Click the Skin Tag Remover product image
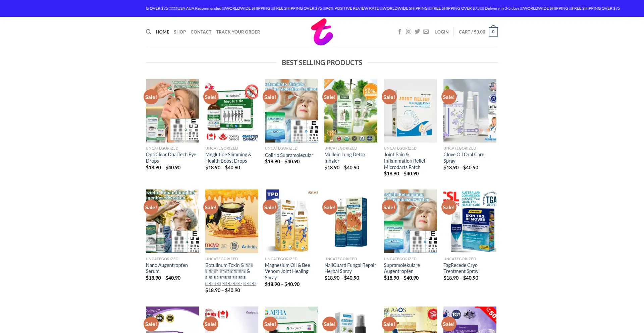The width and height of the screenshot is (644, 333). (470, 221)
